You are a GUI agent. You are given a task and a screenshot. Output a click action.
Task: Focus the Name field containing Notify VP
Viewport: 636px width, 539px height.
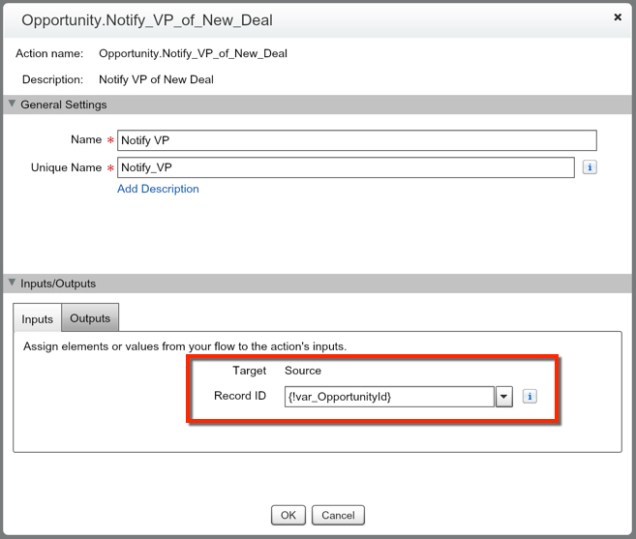(x=357, y=140)
